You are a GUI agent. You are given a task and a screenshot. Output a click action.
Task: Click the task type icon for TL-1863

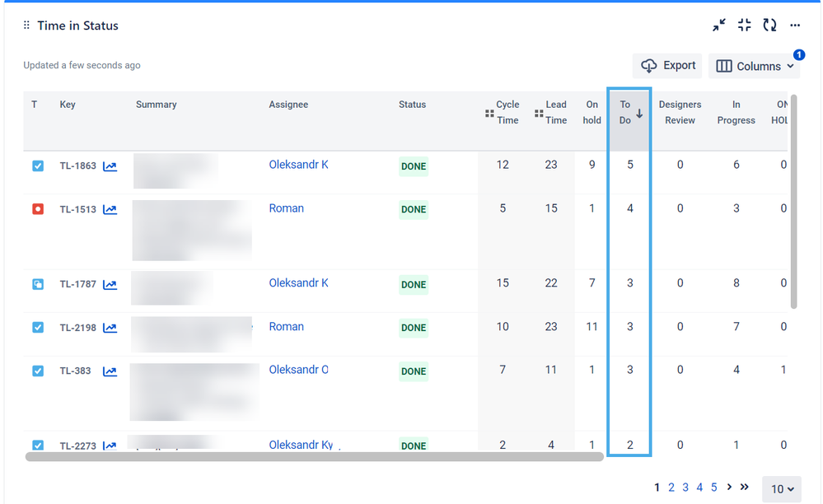[38, 166]
